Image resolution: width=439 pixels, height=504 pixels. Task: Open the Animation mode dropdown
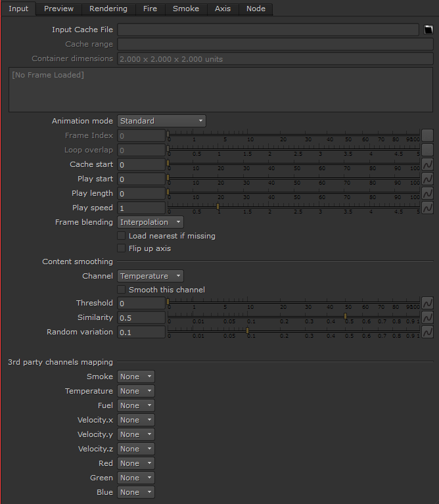click(x=162, y=121)
